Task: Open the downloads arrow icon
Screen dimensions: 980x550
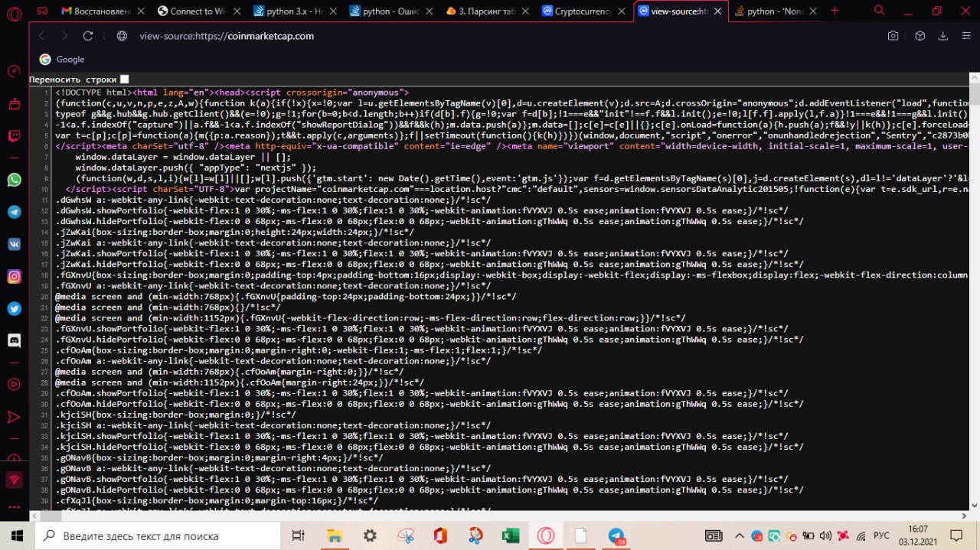Action: [943, 36]
